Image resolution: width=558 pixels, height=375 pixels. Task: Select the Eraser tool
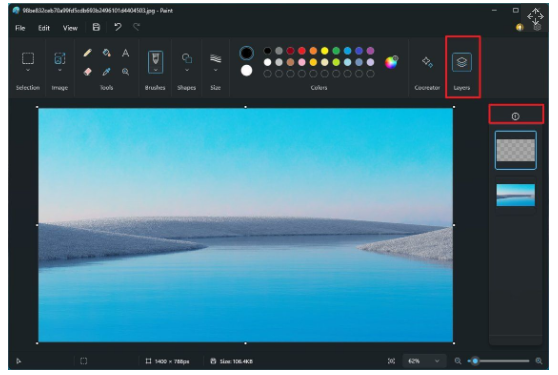(x=88, y=72)
